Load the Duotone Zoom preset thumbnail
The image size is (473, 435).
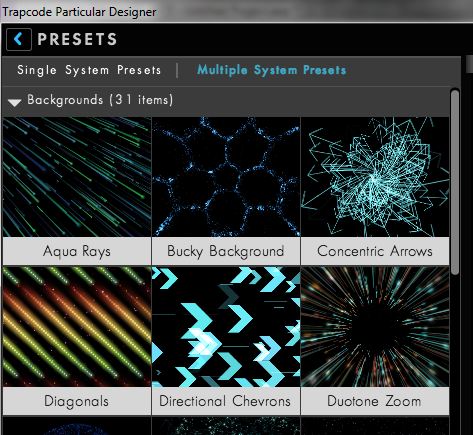[375, 327]
